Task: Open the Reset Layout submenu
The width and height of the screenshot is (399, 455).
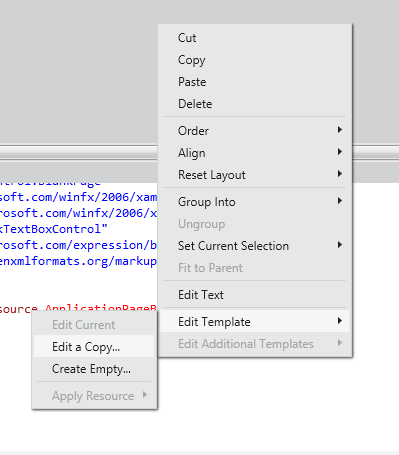Action: (x=255, y=175)
